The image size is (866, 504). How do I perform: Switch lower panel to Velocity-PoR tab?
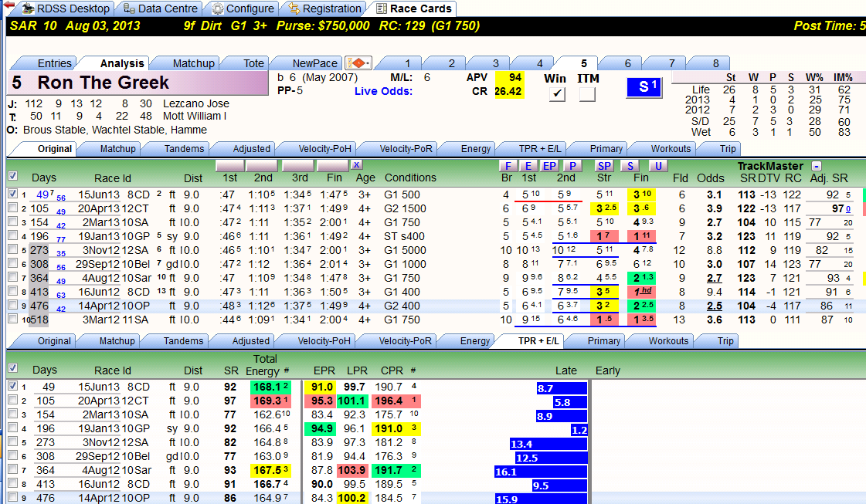point(405,340)
